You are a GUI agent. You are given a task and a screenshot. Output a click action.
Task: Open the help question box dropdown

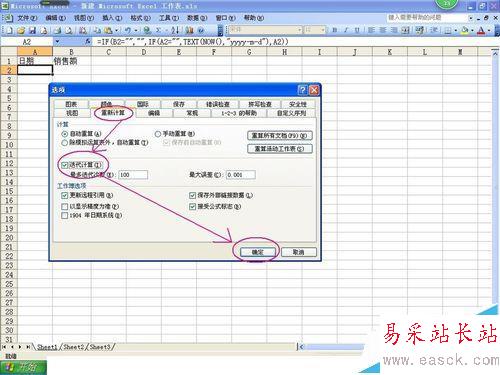(471, 17)
